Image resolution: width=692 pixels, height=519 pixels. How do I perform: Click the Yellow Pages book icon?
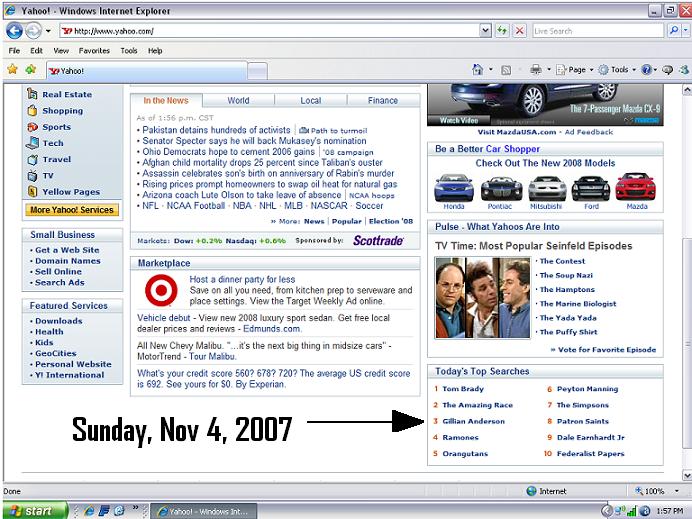[x=32, y=192]
